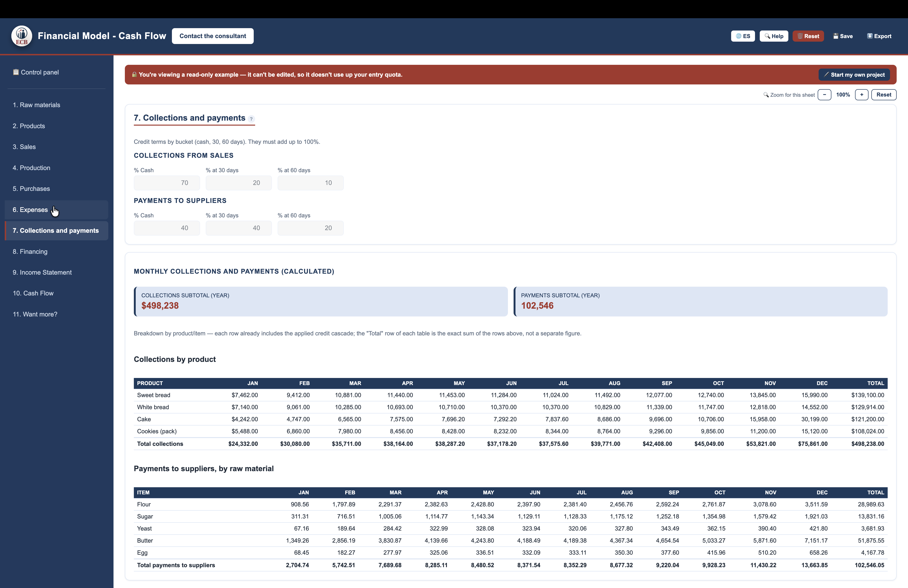Switch language with the ES globe button

coord(742,36)
